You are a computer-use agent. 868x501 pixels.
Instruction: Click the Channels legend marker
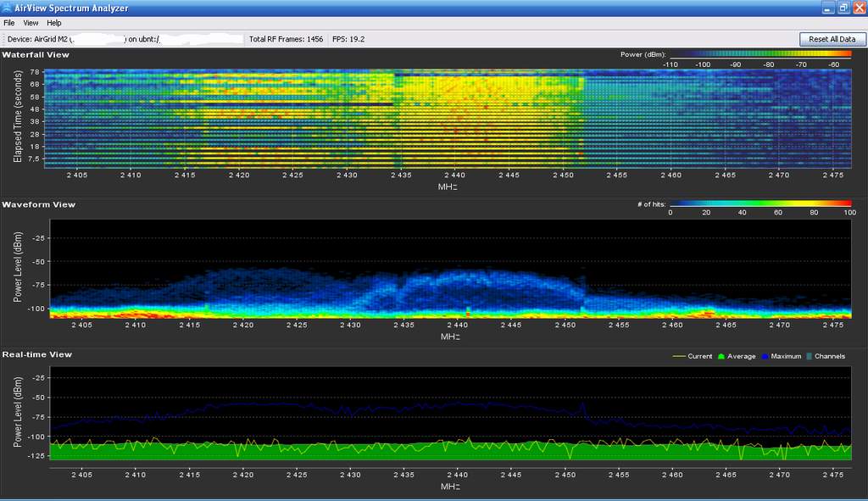(810, 356)
